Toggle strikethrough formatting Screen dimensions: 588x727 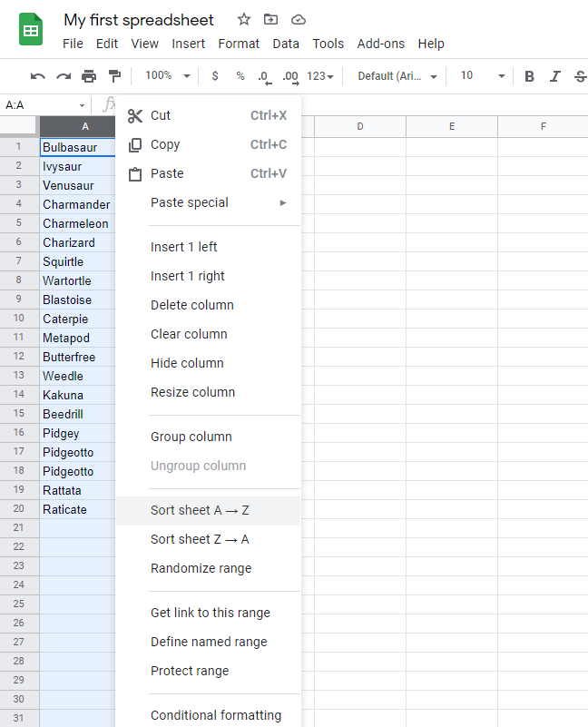[580, 76]
